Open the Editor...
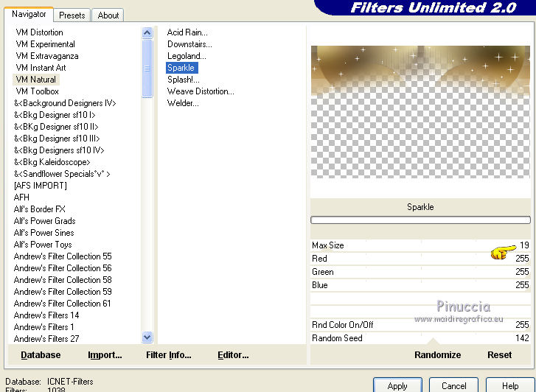Screen dimensions: 536x392 coord(233,355)
